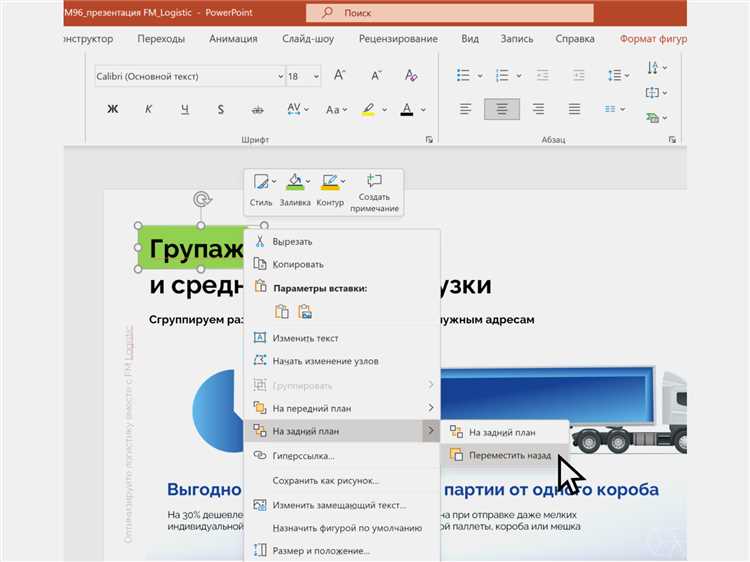Choose Изменить замещающий текст...
Image resolution: width=750 pixels, height=562 pixels.
(x=342, y=505)
